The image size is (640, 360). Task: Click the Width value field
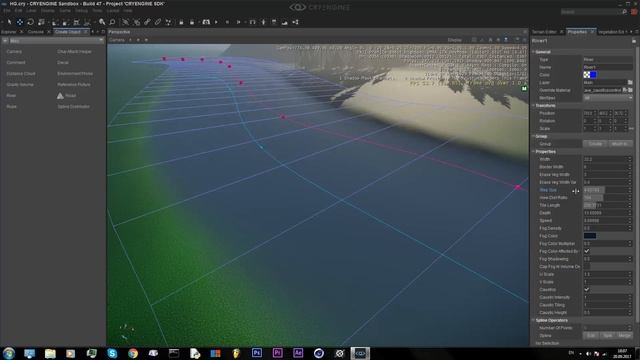[x=608, y=159]
